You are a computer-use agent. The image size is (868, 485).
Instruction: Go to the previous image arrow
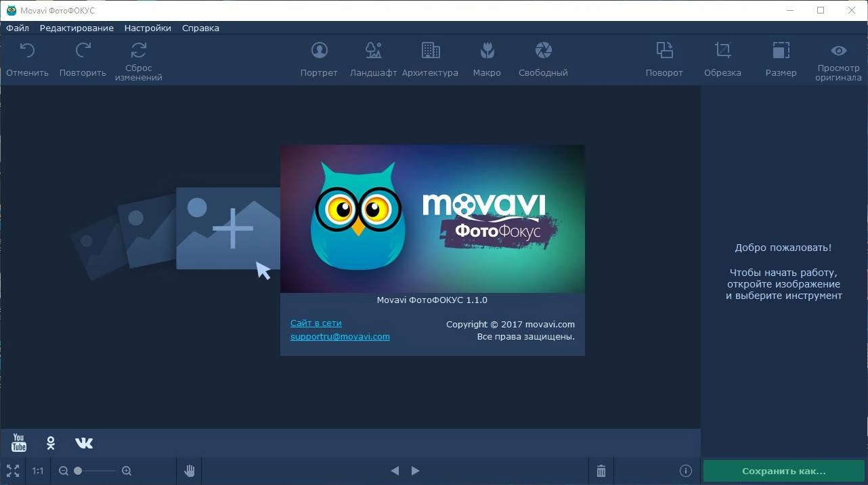tap(395, 471)
